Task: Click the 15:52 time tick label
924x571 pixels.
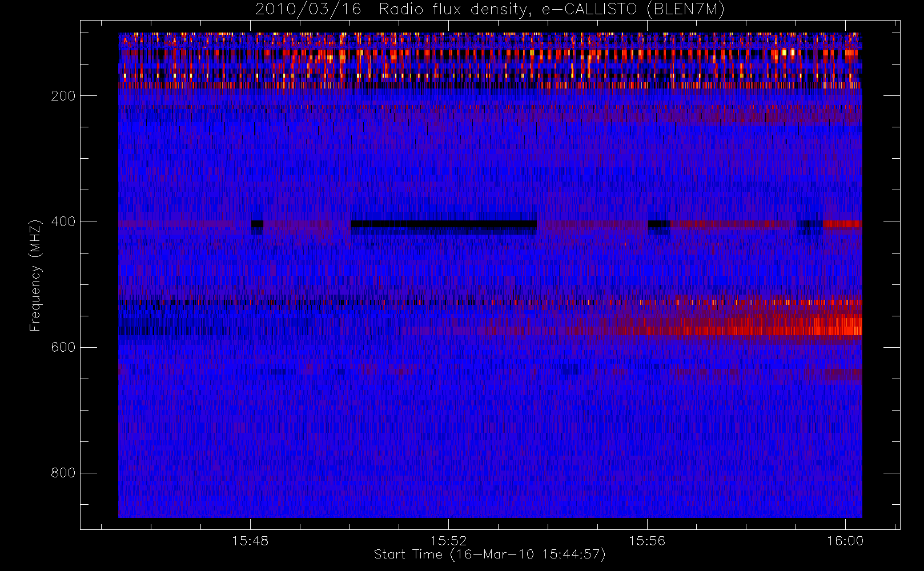Action: (449, 540)
